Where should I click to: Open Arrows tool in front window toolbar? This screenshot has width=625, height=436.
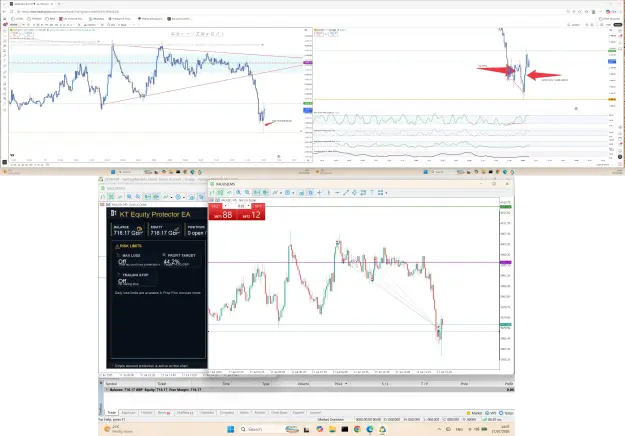380,192
